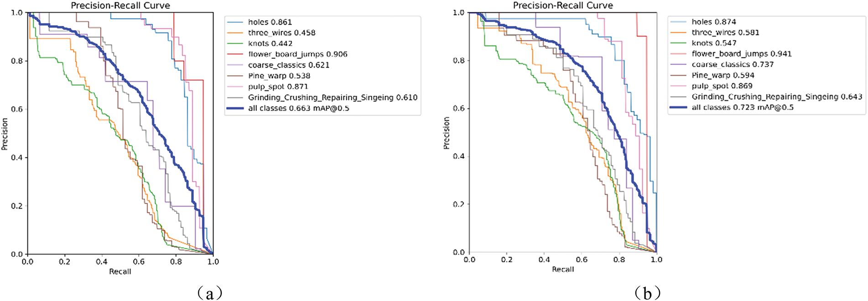The width and height of the screenshot is (868, 301).
Task: Click the orange line swatch beside three_wires 0.458
Action: pyautogui.click(x=235, y=33)
